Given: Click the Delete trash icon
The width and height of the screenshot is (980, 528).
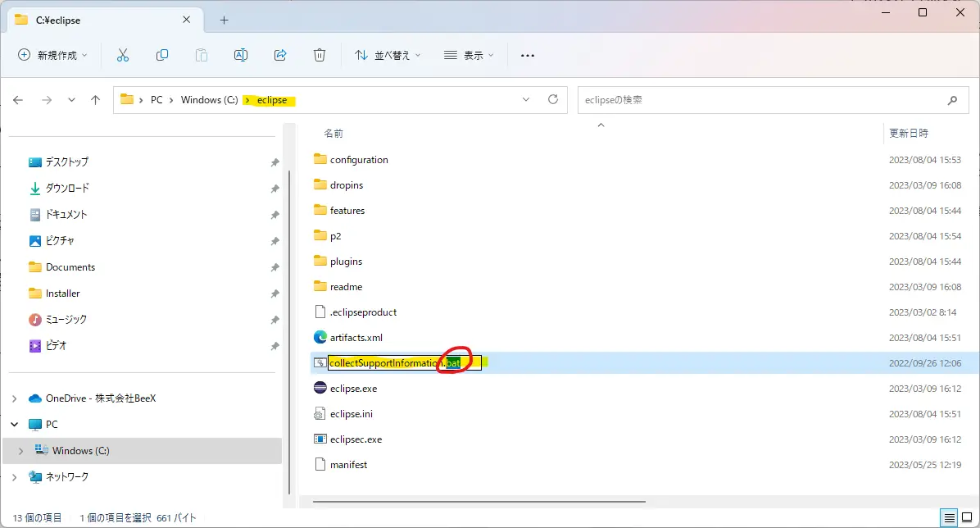Looking at the screenshot, I should point(320,55).
